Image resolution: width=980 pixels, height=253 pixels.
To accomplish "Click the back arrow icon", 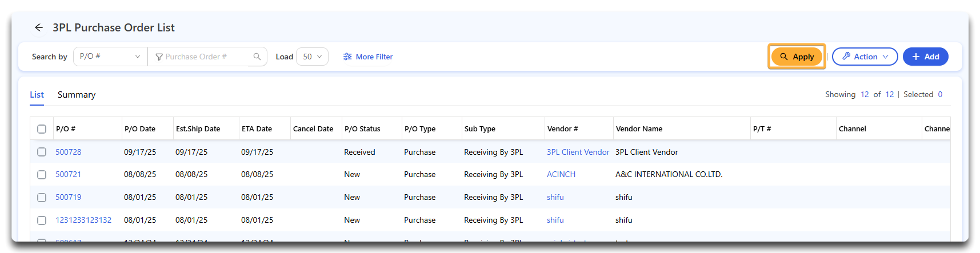I will click(x=39, y=27).
